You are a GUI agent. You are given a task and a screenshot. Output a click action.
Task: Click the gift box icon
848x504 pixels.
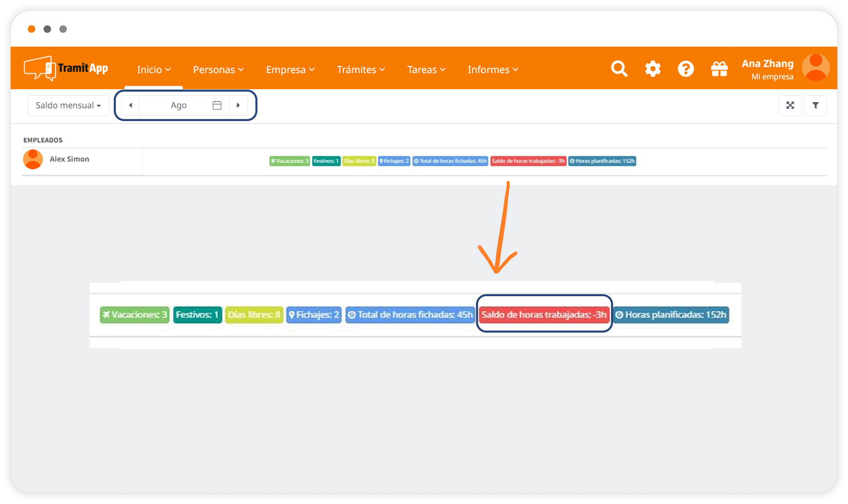tap(719, 69)
